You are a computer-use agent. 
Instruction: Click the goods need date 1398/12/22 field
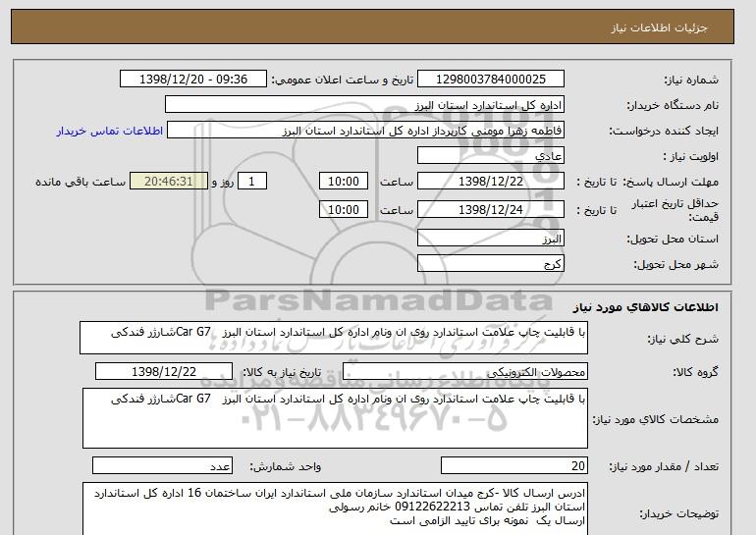pos(164,372)
